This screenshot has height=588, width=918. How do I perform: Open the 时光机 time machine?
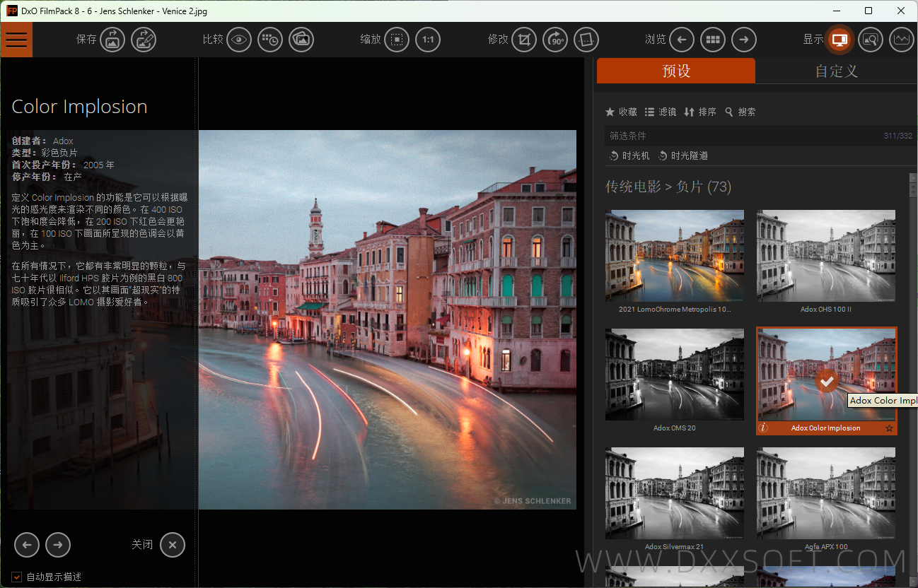pos(629,155)
